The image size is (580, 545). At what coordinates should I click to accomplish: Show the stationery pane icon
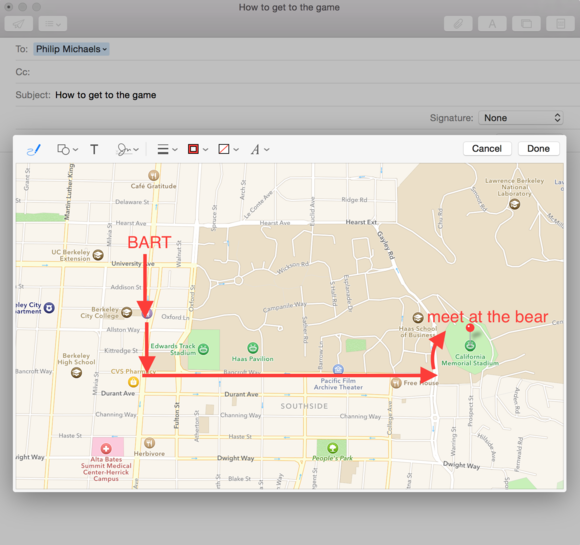pyautogui.click(x=560, y=24)
